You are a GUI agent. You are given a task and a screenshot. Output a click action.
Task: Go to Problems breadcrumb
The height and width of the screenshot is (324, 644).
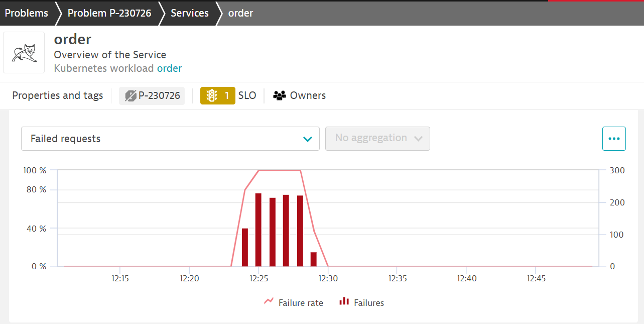(26, 13)
